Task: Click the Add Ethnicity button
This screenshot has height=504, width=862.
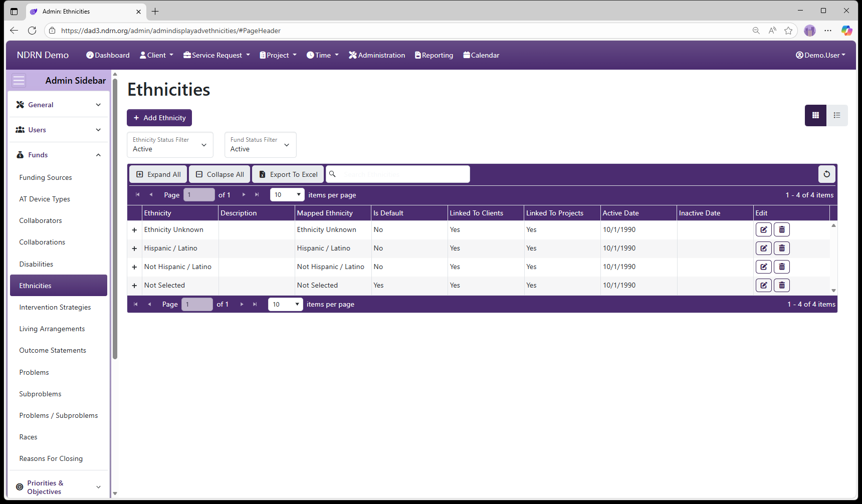Action: [159, 118]
